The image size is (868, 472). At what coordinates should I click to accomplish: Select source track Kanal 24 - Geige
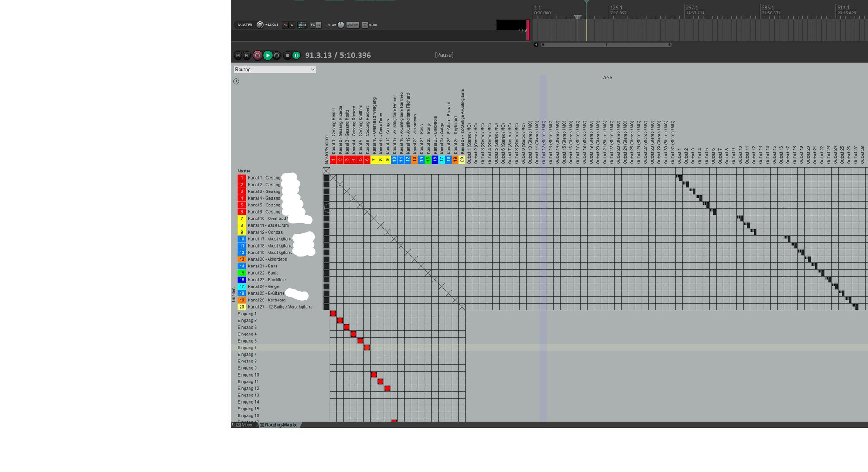pos(263,286)
